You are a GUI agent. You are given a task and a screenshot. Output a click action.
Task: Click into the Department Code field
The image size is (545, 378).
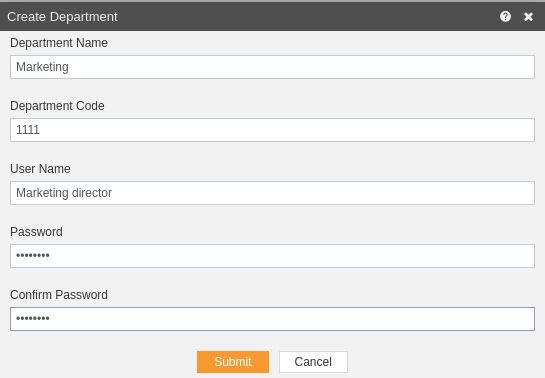272,130
